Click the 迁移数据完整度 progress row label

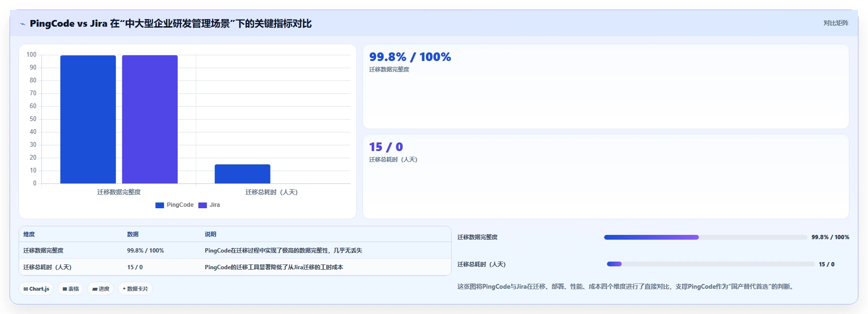(477, 237)
